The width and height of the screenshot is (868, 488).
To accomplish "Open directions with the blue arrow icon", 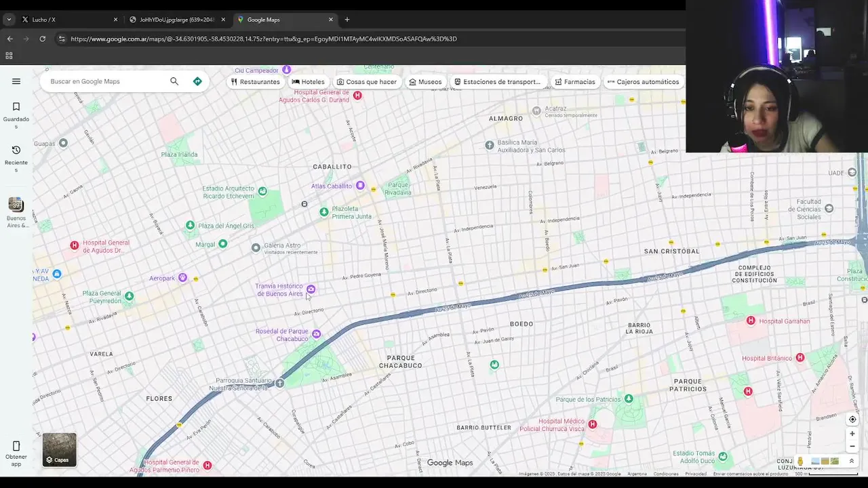I will coord(197,81).
